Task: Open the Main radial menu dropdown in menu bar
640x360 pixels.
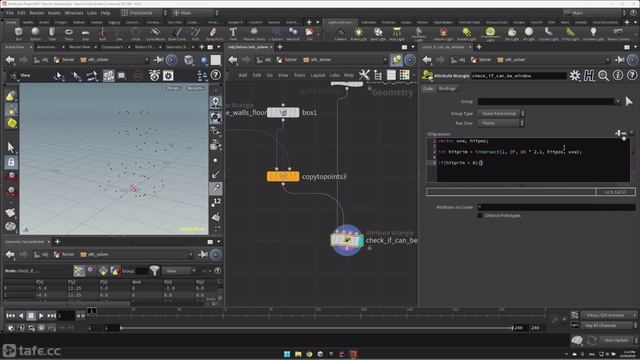Action: tap(195, 13)
